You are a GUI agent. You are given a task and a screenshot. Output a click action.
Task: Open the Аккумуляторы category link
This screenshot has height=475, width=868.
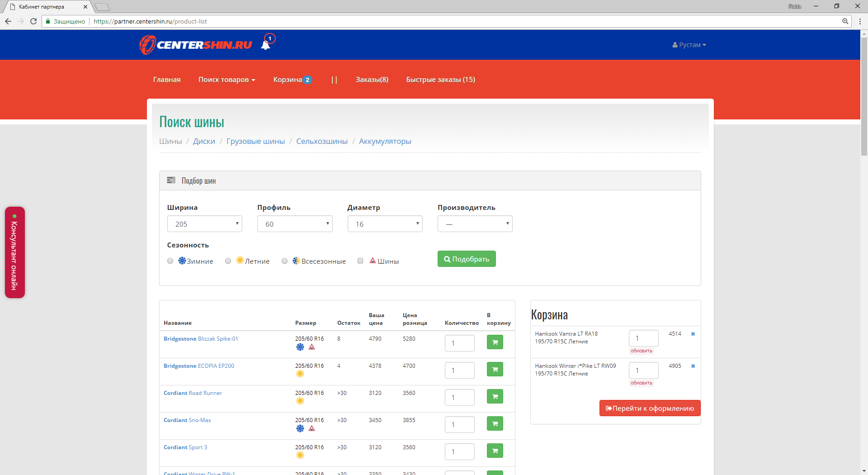(x=385, y=141)
